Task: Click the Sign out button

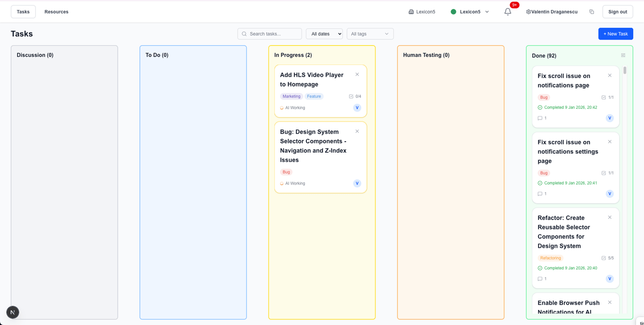Action: pos(617,11)
